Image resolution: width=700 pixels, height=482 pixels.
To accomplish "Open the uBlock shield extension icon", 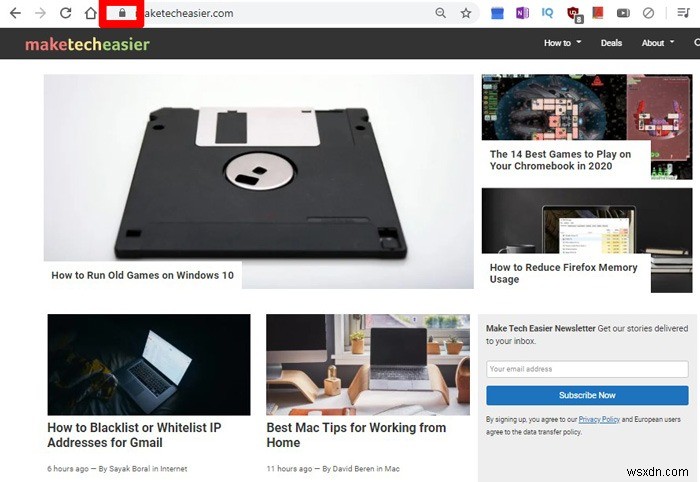I will [574, 14].
